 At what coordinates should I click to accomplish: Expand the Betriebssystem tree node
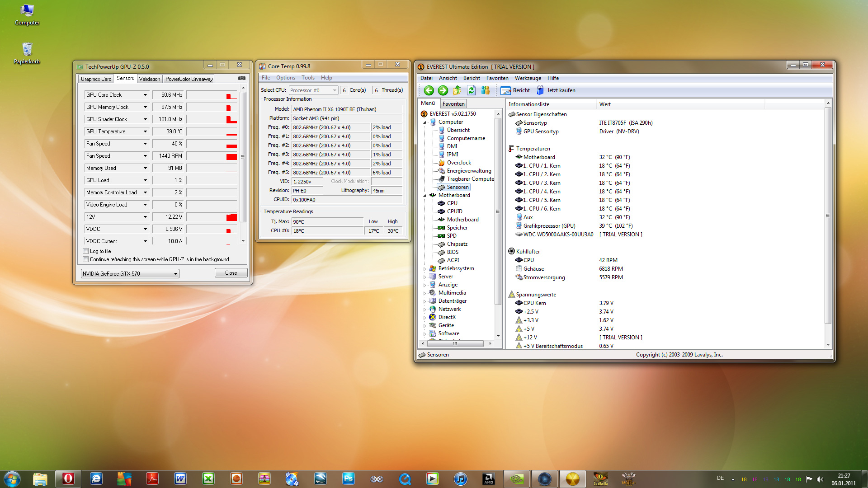pos(425,269)
